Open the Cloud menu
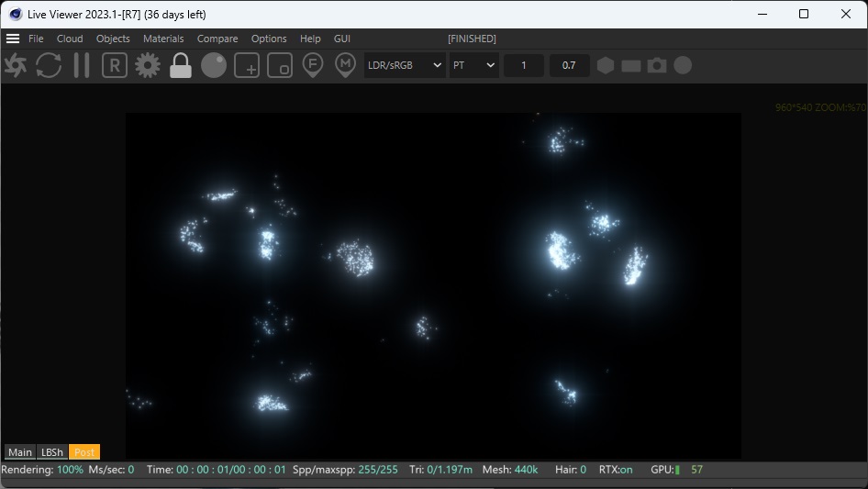The image size is (868, 489). (x=70, y=39)
